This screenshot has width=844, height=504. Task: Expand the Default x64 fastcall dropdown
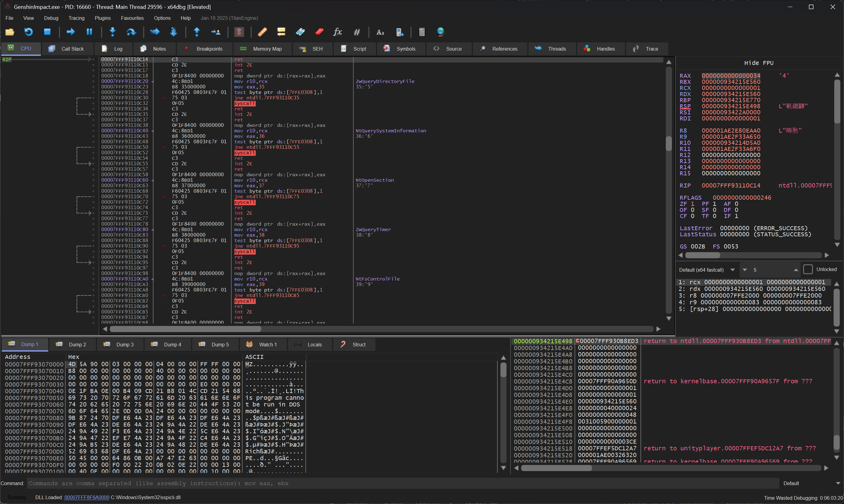[x=733, y=270]
